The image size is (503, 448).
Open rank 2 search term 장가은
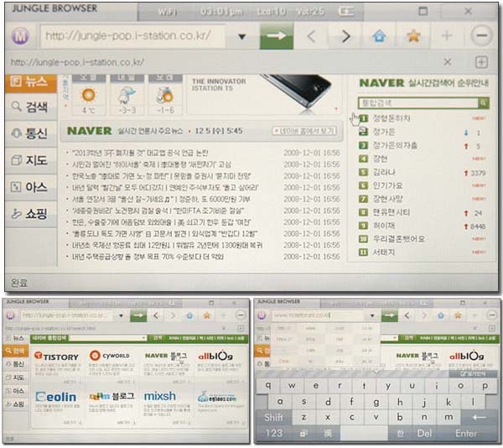(x=384, y=132)
